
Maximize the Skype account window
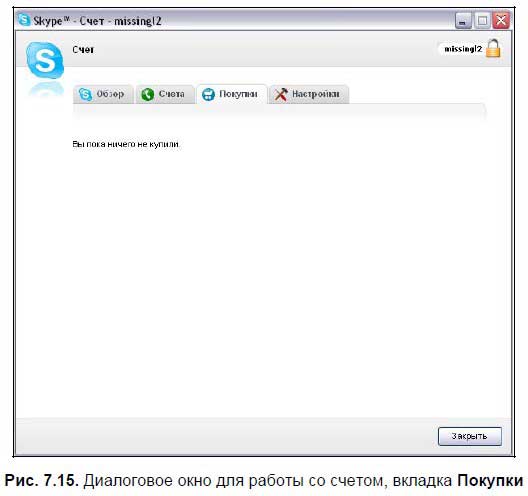[x=482, y=21]
